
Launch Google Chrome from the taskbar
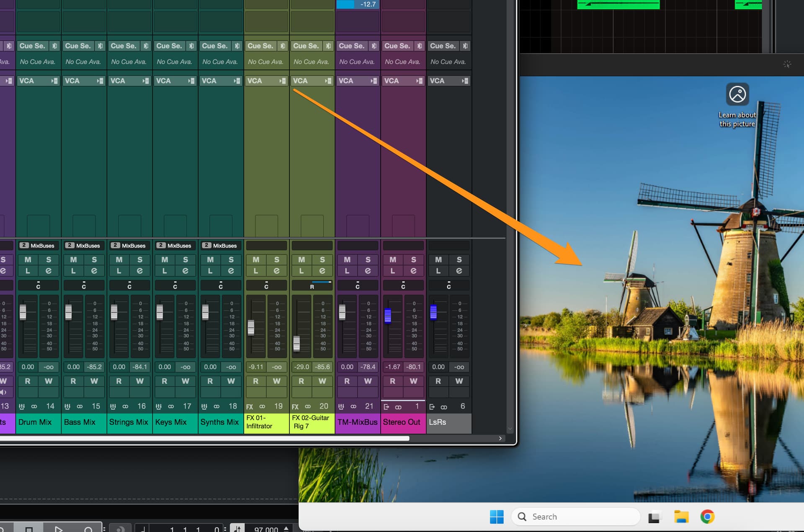[x=707, y=517]
